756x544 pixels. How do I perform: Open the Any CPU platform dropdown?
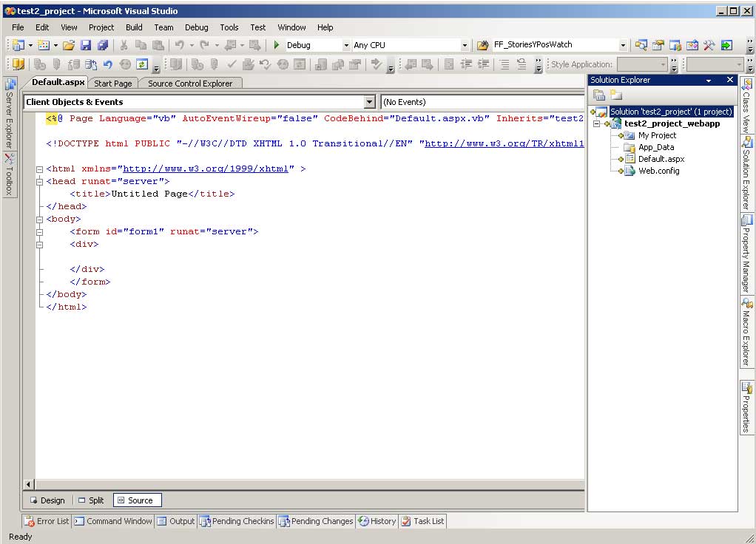pyautogui.click(x=465, y=45)
